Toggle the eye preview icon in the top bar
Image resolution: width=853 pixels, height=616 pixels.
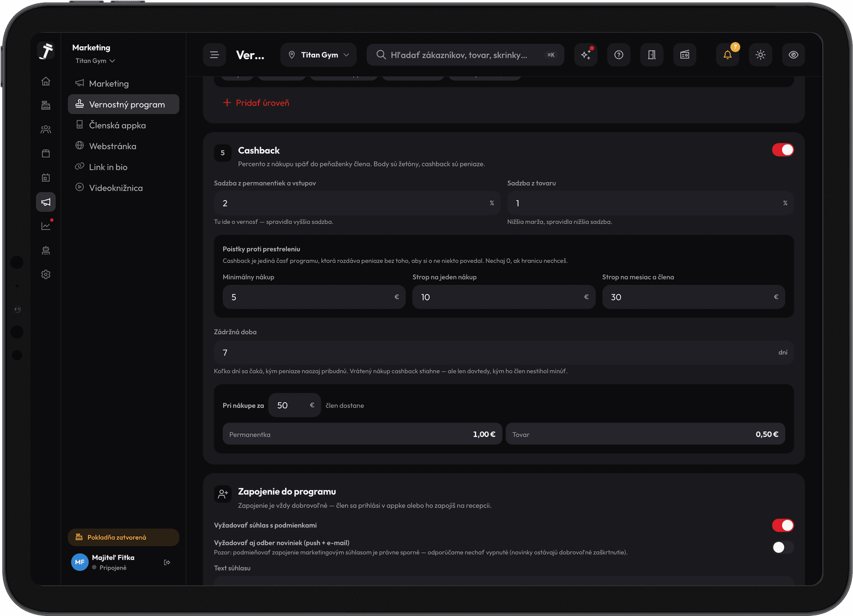[x=793, y=55]
